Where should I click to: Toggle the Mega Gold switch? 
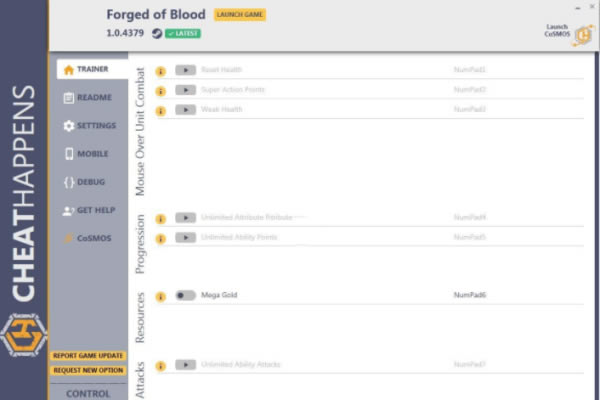(185, 295)
